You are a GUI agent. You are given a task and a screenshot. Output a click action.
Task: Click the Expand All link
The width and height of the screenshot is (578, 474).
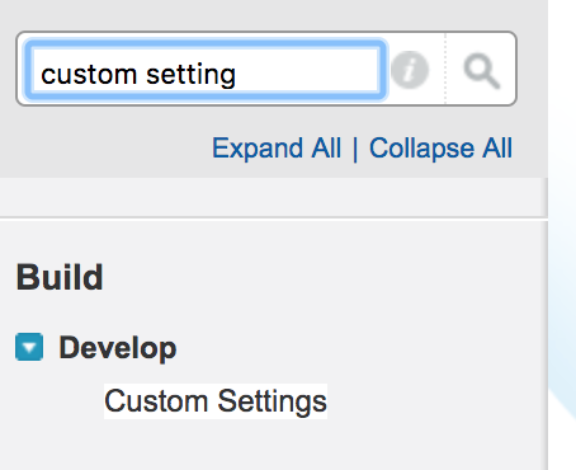click(x=276, y=148)
